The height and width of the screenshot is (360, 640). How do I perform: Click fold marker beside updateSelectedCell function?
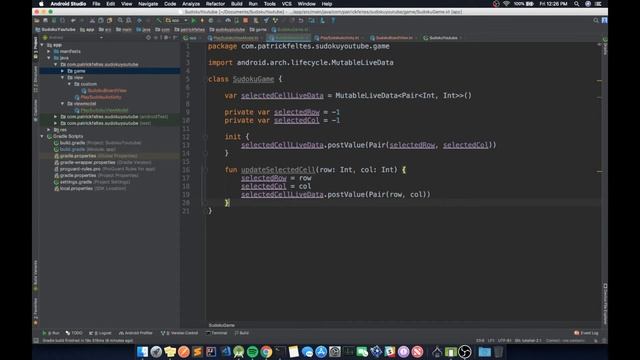pyautogui.click(x=206, y=170)
